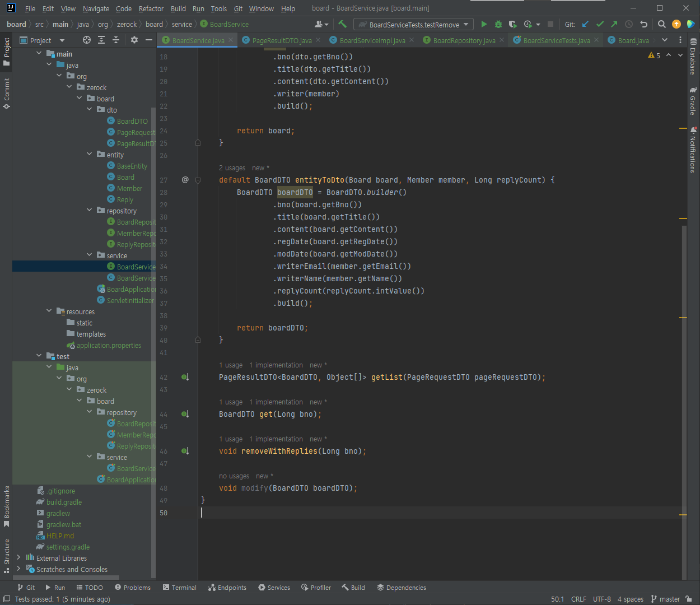
Task: Show Git history clock icon
Action: [629, 24]
